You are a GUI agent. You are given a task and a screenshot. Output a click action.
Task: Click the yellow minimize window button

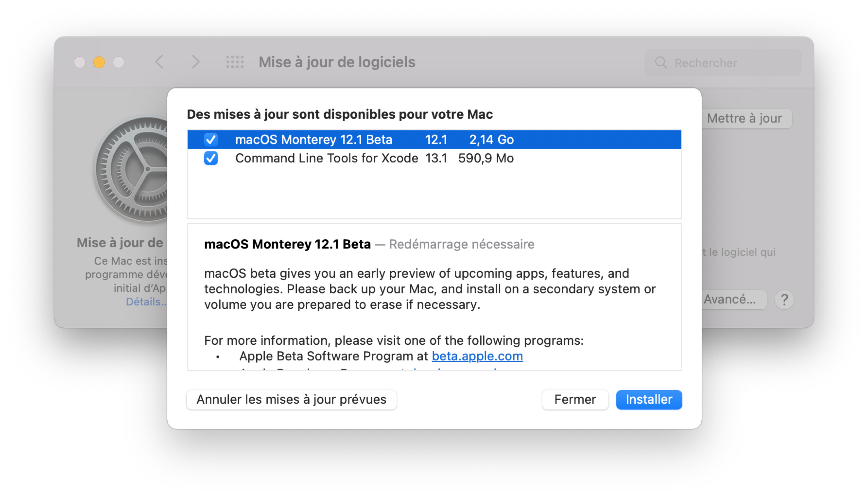(x=99, y=62)
